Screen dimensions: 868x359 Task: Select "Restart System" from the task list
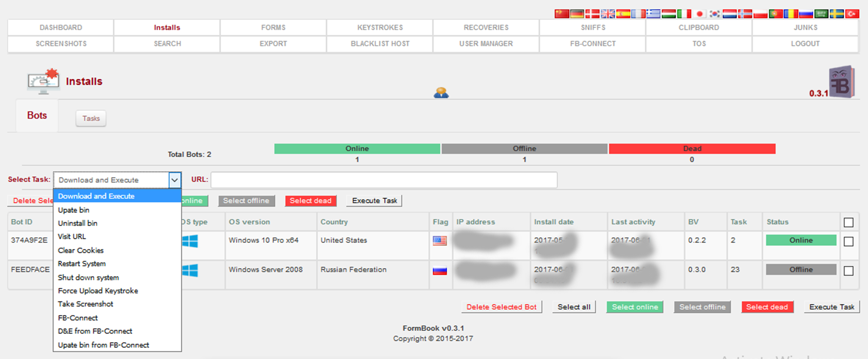(x=117, y=264)
